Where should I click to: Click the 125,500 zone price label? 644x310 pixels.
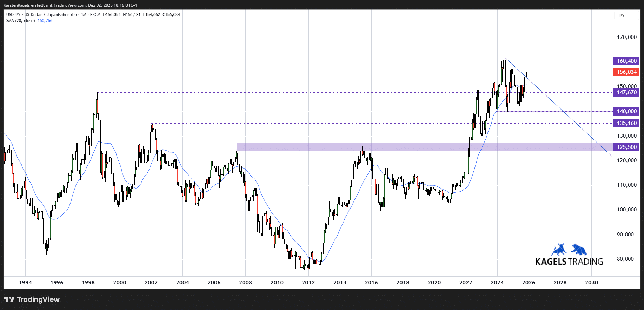coord(626,147)
